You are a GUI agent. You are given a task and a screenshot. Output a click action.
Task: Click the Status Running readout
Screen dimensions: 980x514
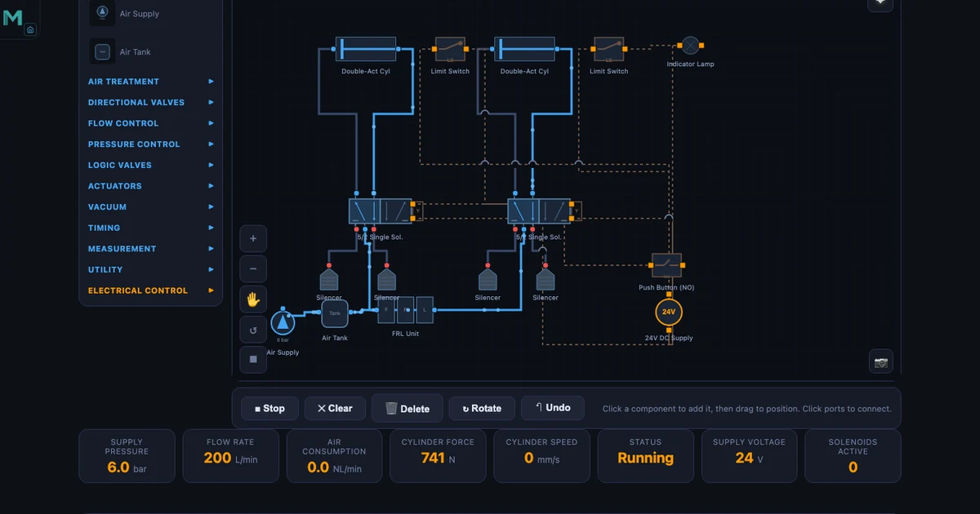[x=646, y=456]
